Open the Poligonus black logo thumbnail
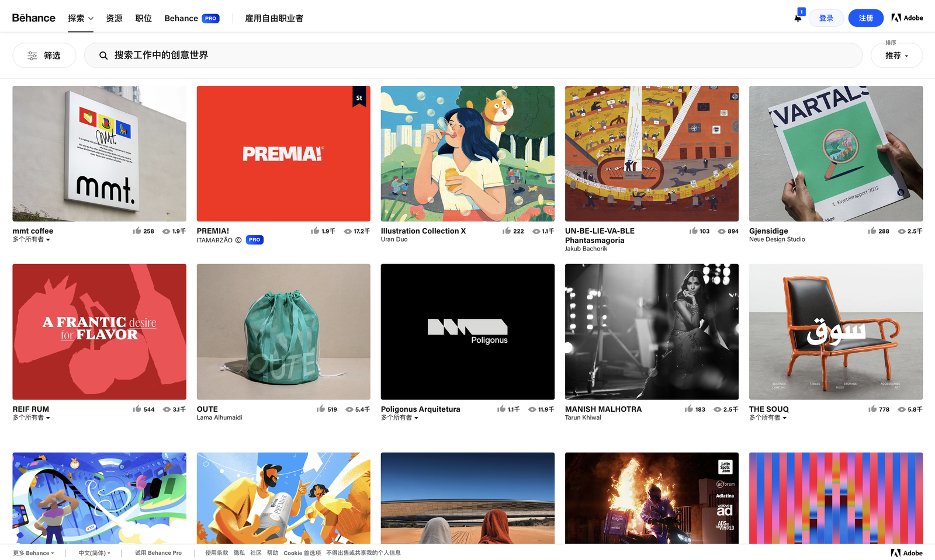Image resolution: width=935 pixels, height=560 pixels. click(x=467, y=332)
